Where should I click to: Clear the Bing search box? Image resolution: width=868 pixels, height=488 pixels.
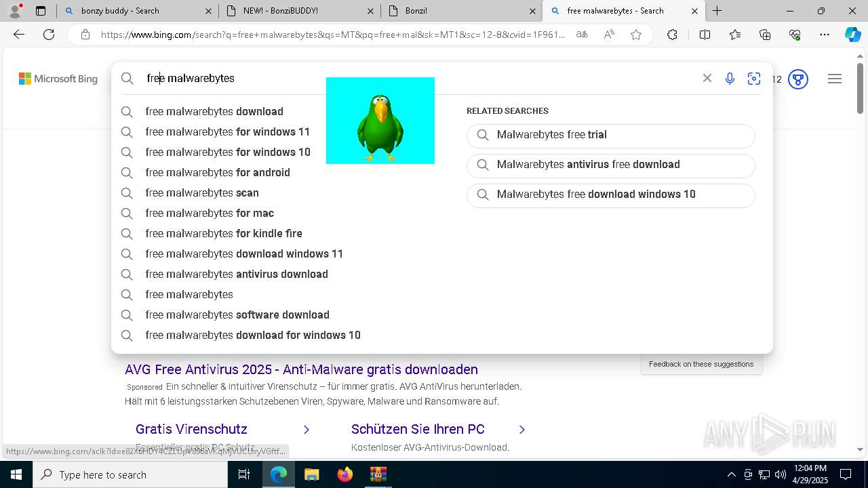click(707, 78)
